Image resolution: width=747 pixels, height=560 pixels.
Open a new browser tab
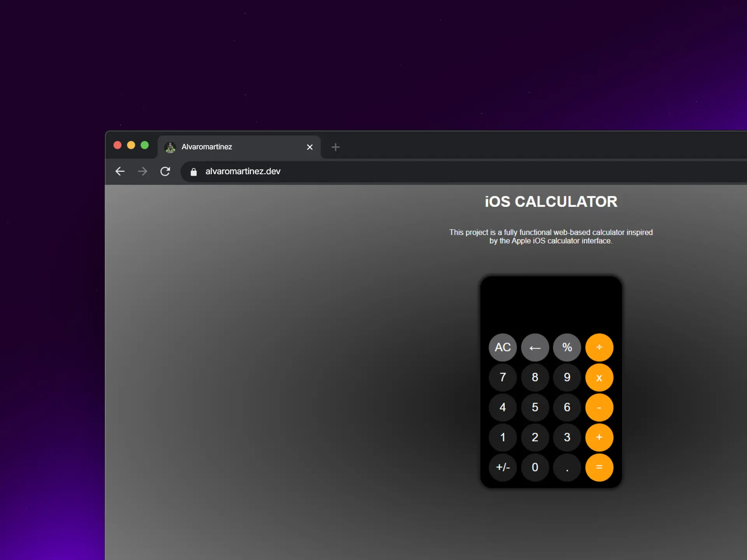[x=335, y=147]
